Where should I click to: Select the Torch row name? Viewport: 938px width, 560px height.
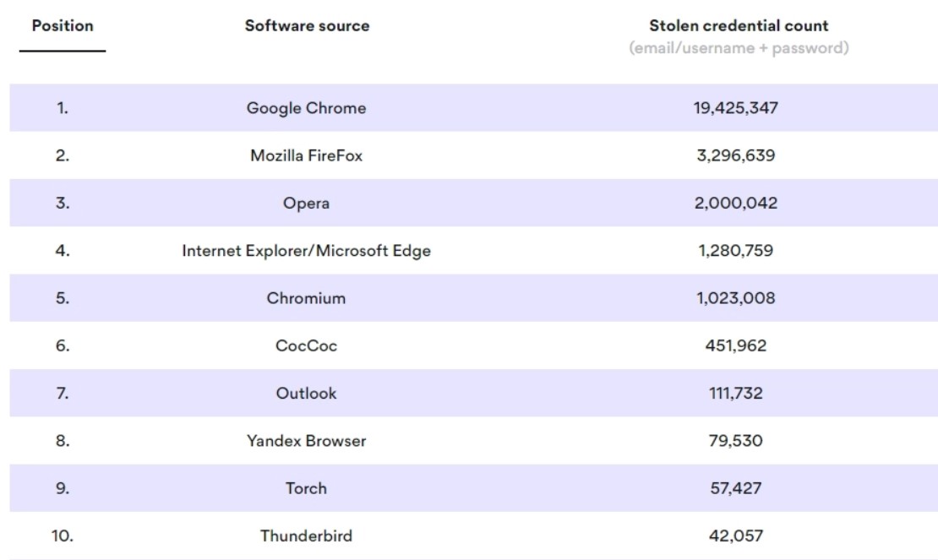click(x=306, y=488)
